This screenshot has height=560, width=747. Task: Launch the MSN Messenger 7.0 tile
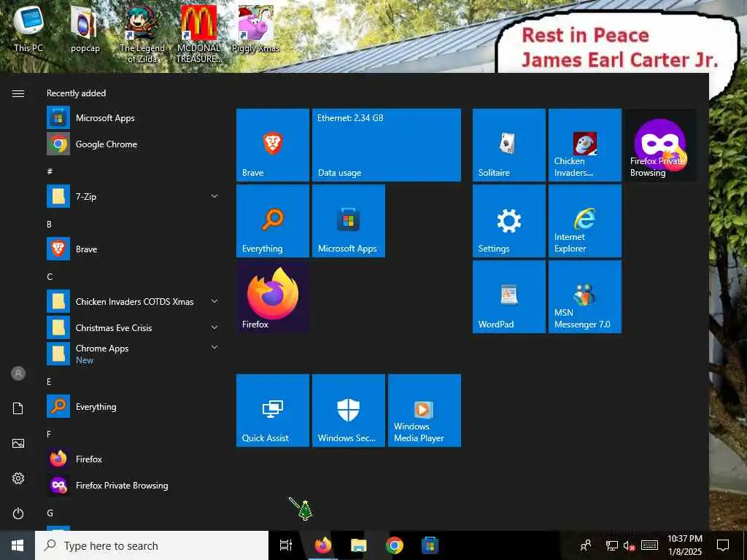point(584,297)
